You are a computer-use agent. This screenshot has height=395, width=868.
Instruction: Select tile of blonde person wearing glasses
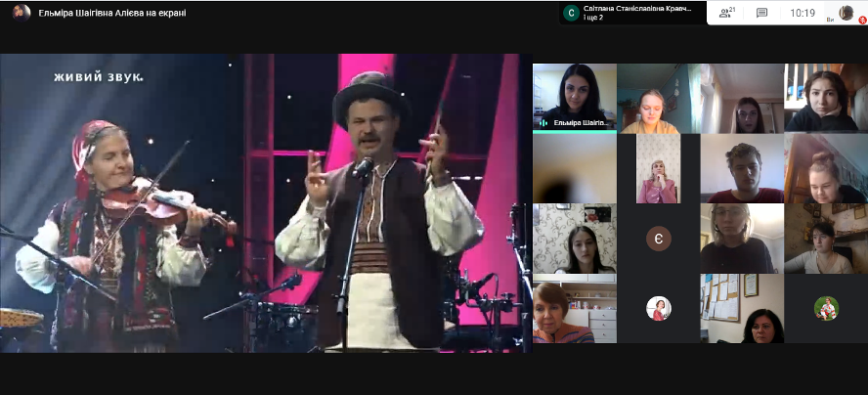pos(742,239)
